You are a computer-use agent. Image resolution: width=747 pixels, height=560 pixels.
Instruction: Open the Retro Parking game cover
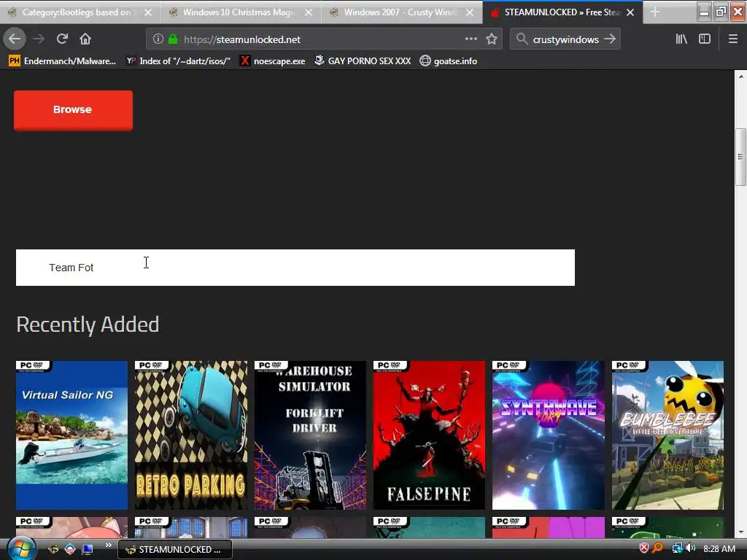pyautogui.click(x=191, y=435)
